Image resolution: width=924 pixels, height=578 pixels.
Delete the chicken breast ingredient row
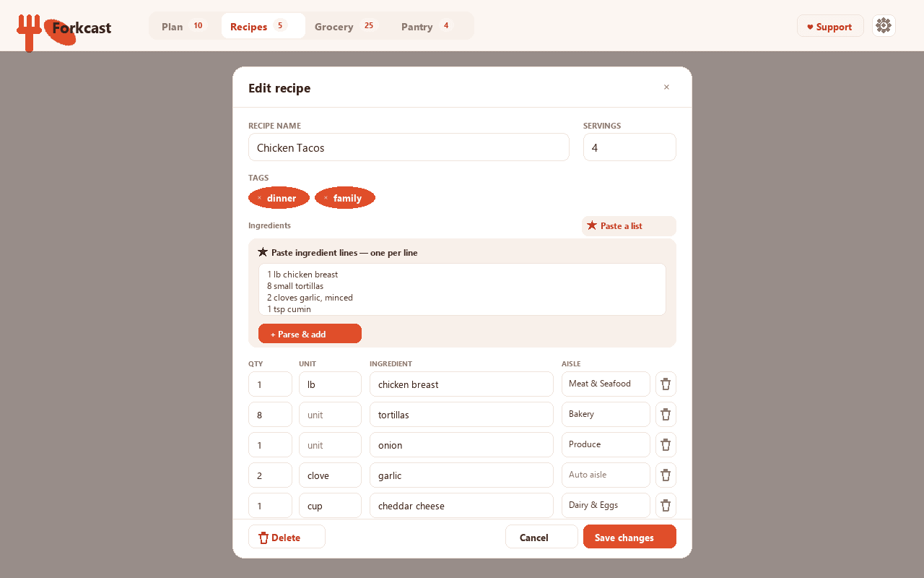666,384
